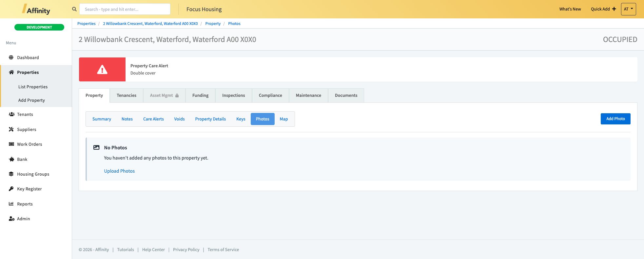The image size is (644, 259).
Task: Switch to the Tenancies tab
Action: pos(127,96)
